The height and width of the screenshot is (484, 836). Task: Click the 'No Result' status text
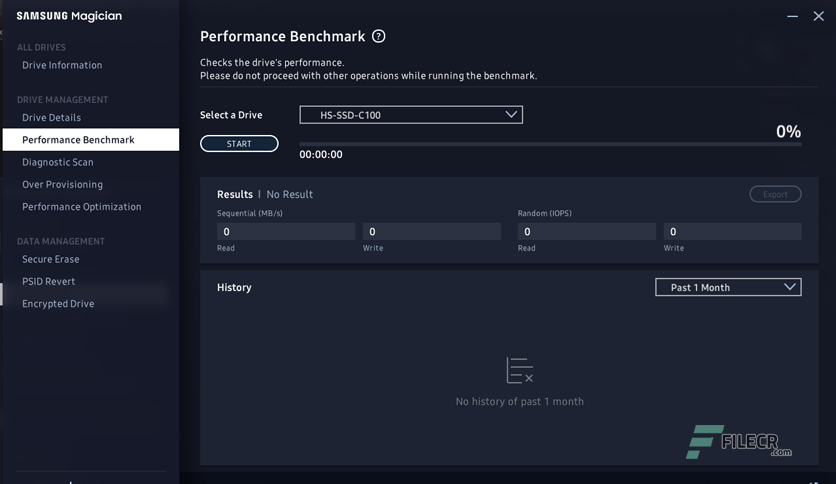click(x=290, y=195)
